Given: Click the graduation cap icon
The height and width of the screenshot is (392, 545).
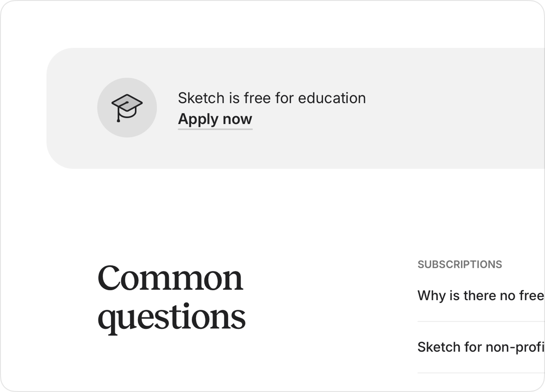Looking at the screenshot, I should pyautogui.click(x=127, y=107).
